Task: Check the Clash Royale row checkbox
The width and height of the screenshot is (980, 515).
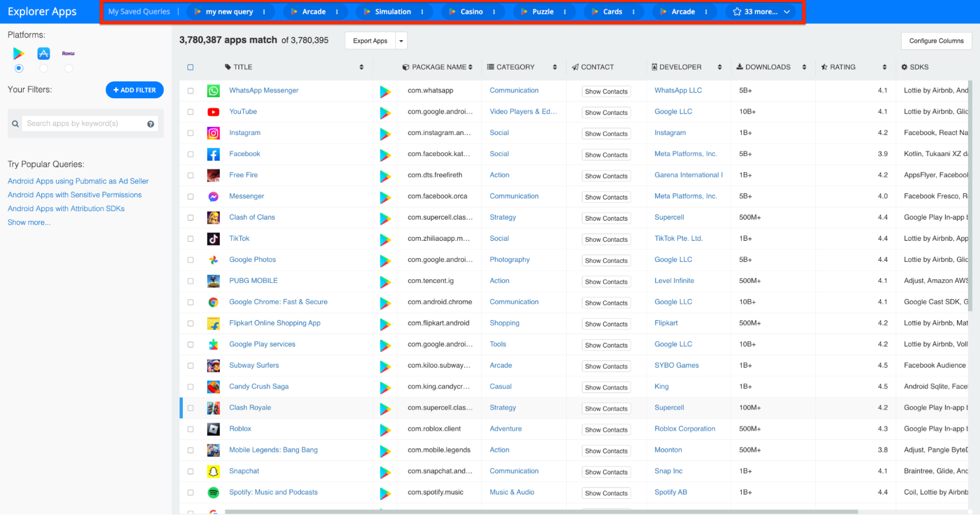Action: tap(191, 408)
